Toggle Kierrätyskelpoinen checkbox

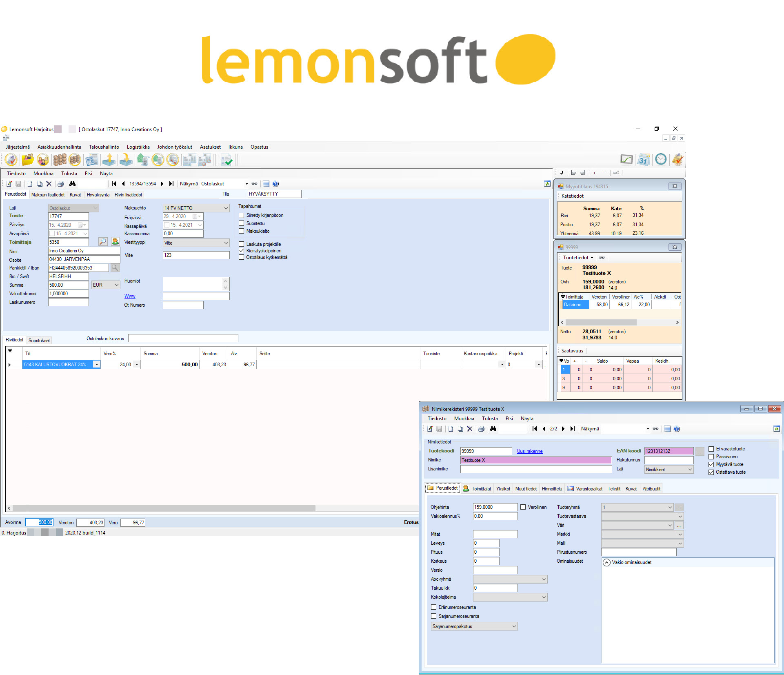242,251
